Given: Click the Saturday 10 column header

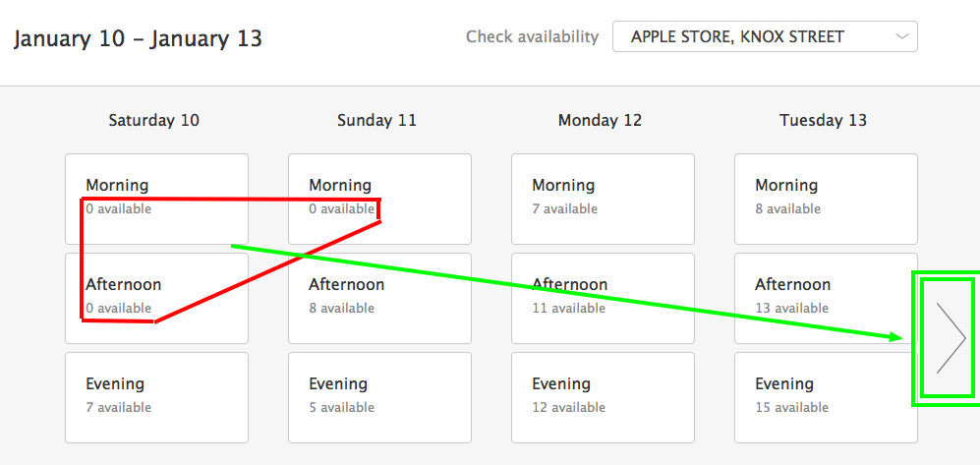Looking at the screenshot, I should 154,120.
